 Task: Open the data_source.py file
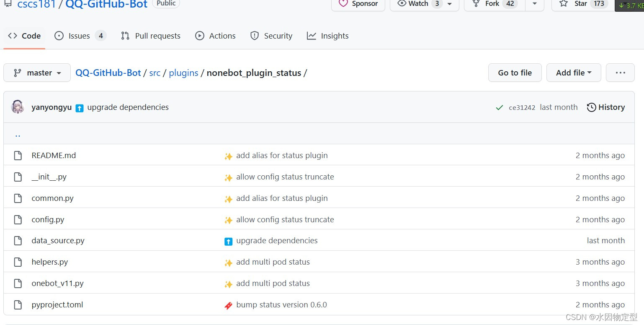point(58,241)
